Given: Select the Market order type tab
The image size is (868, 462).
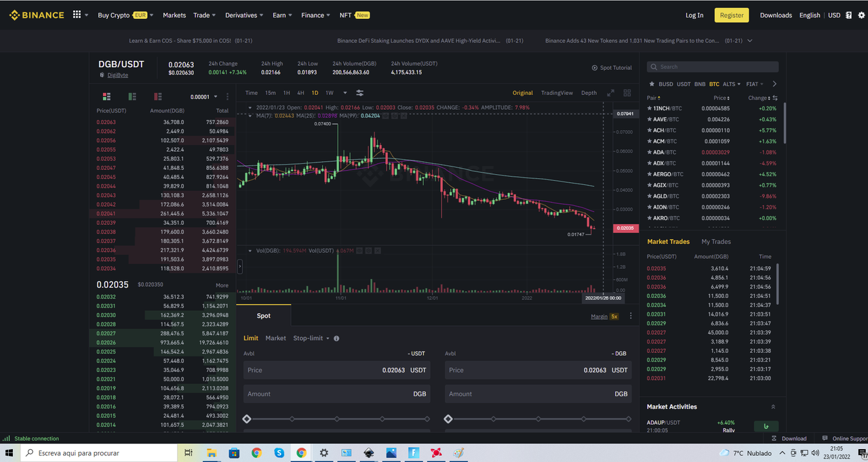Looking at the screenshot, I should [x=275, y=338].
